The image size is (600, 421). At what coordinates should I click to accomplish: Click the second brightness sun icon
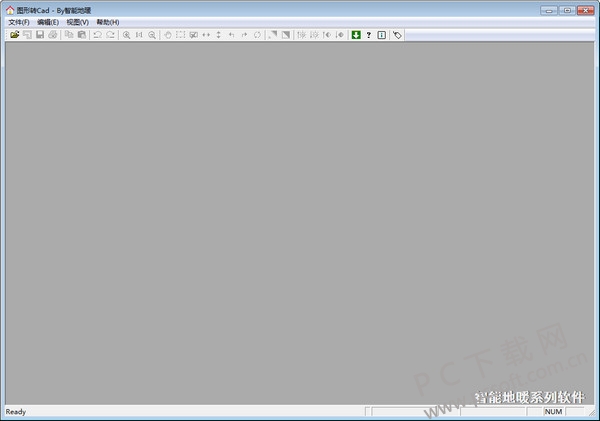(314, 35)
